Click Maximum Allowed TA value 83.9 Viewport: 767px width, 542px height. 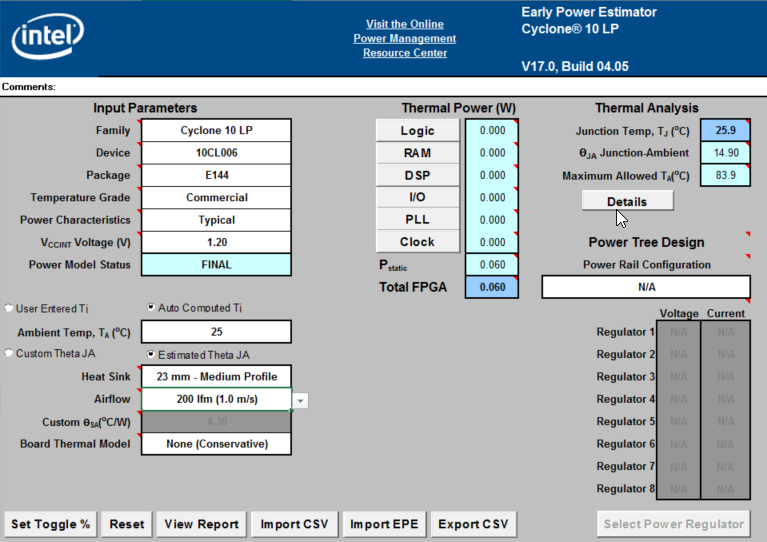(725, 175)
